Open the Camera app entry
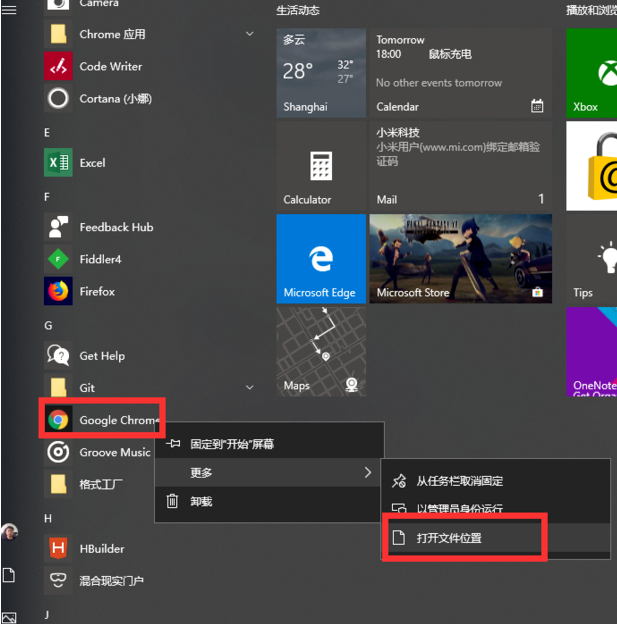Screen dimensions: 617x624 [x=149, y=5]
